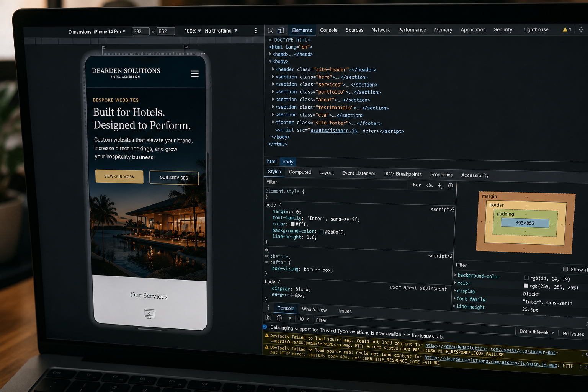
Task: Expand the head element node
Action: tap(270, 54)
